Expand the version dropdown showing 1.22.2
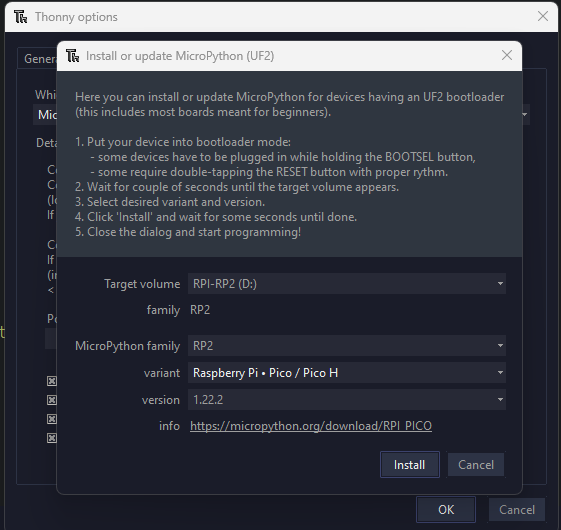This screenshot has height=530, width=561. coord(347,400)
